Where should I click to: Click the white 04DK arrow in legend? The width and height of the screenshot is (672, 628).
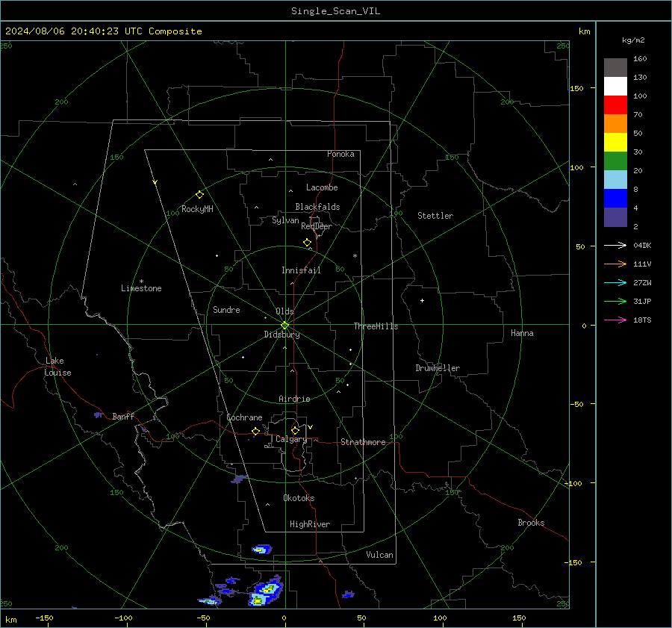[615, 246]
